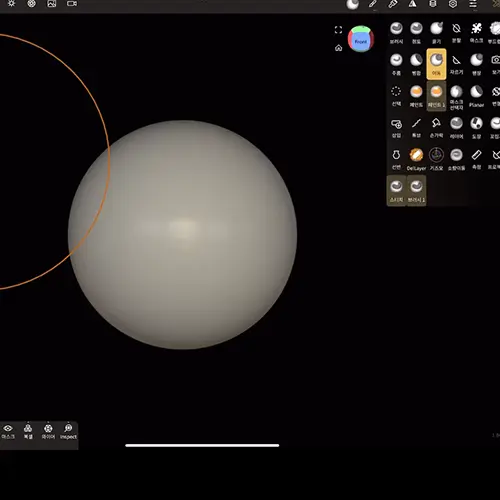Click the Front view orientation cube

(x=361, y=39)
